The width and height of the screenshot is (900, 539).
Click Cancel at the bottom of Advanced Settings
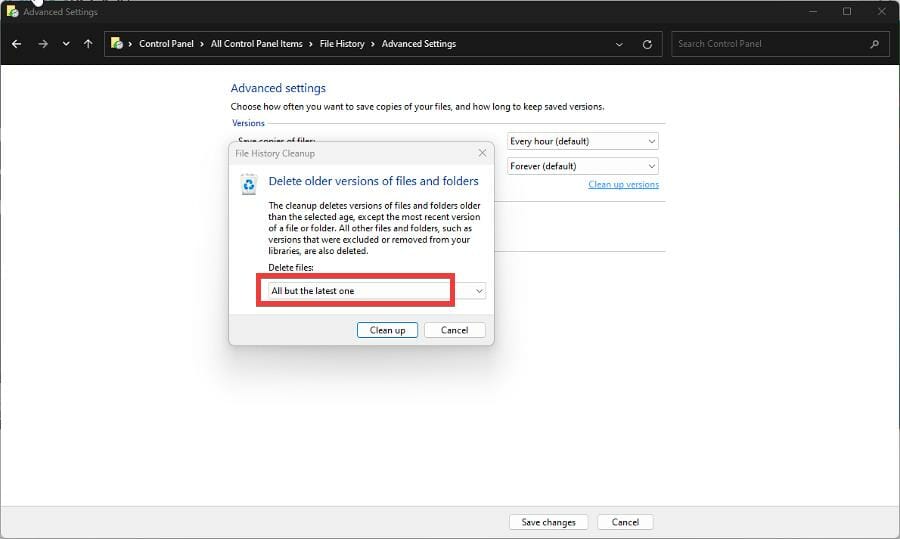(x=625, y=522)
